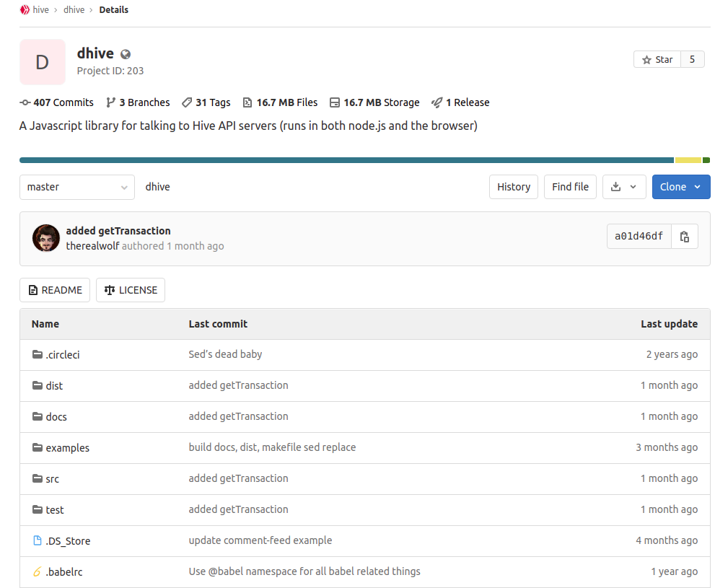Open the 16.7 MB Storage link
This screenshot has width=715, height=588.
374,102
